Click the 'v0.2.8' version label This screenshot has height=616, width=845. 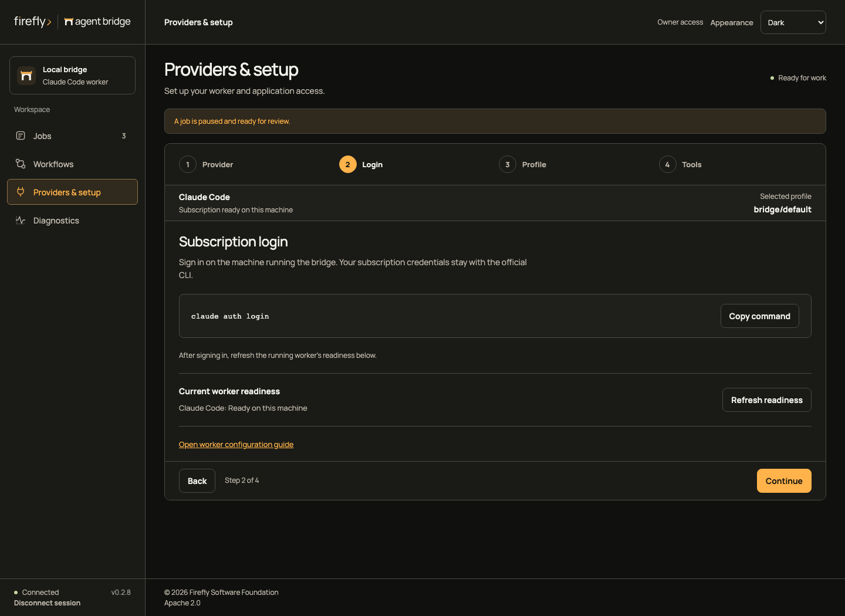click(121, 593)
